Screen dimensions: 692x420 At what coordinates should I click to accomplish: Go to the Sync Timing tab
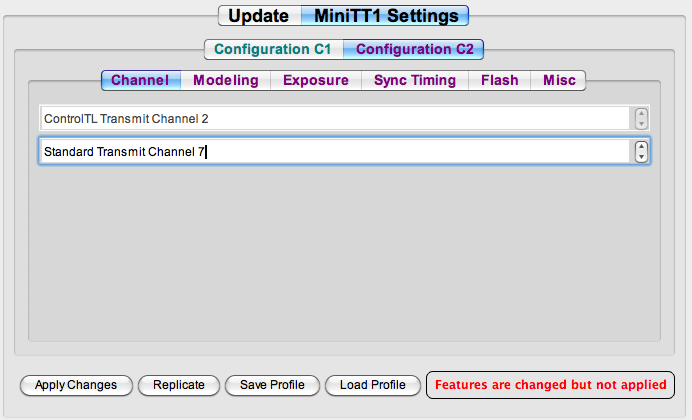(x=415, y=80)
